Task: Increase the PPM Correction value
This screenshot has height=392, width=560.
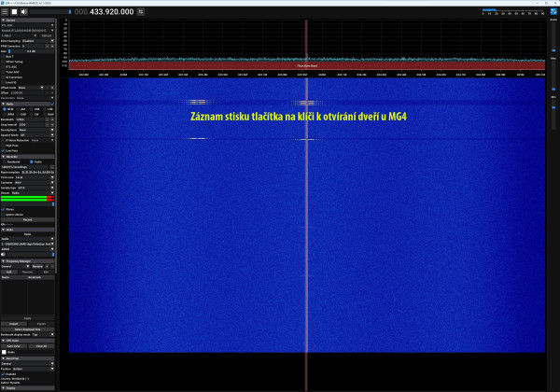Action: pyautogui.click(x=52, y=46)
